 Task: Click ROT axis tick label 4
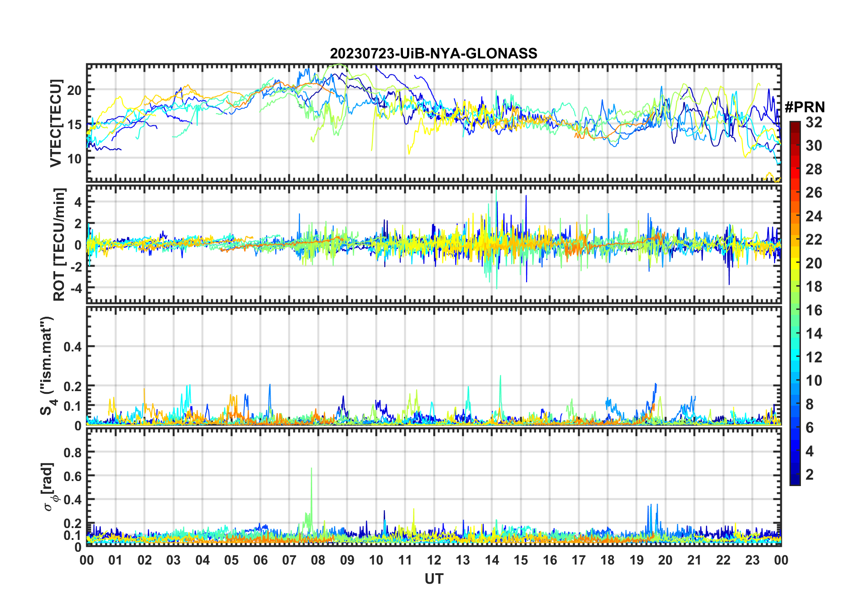78,201
